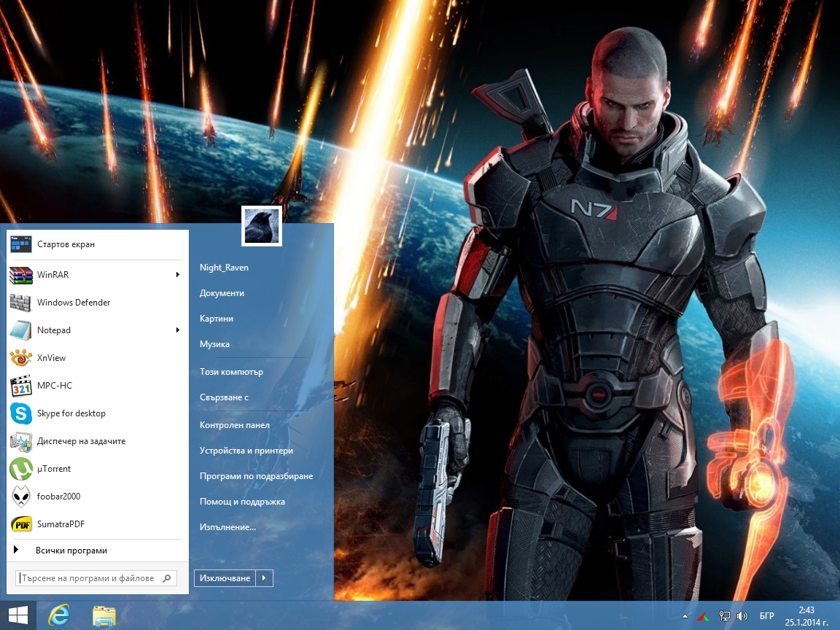Focus the Търсене на програми и файлове field
Image resolution: width=840 pixels, height=630 pixels.
click(96, 578)
